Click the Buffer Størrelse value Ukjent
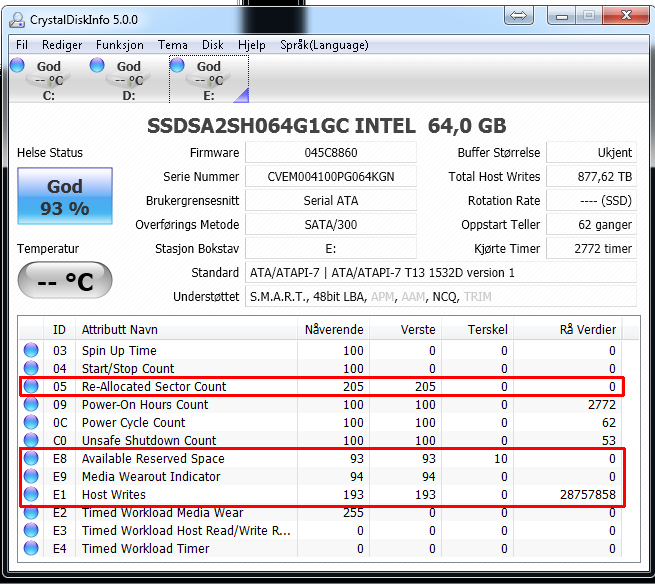 592,152
